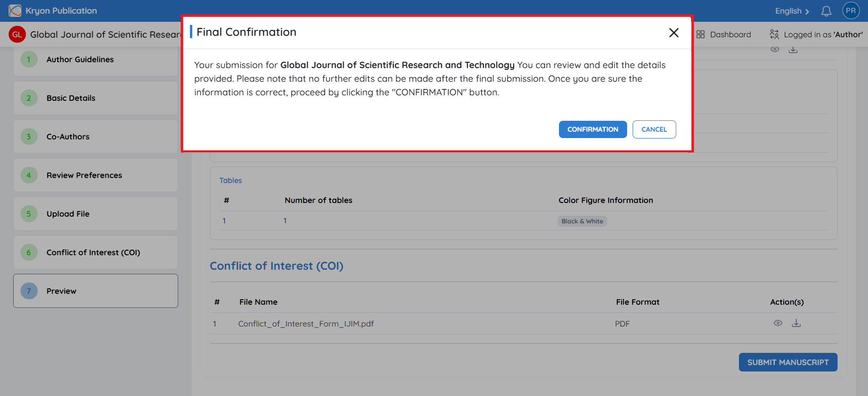
Task: Click the Kryon Publication title
Action: 61,11
